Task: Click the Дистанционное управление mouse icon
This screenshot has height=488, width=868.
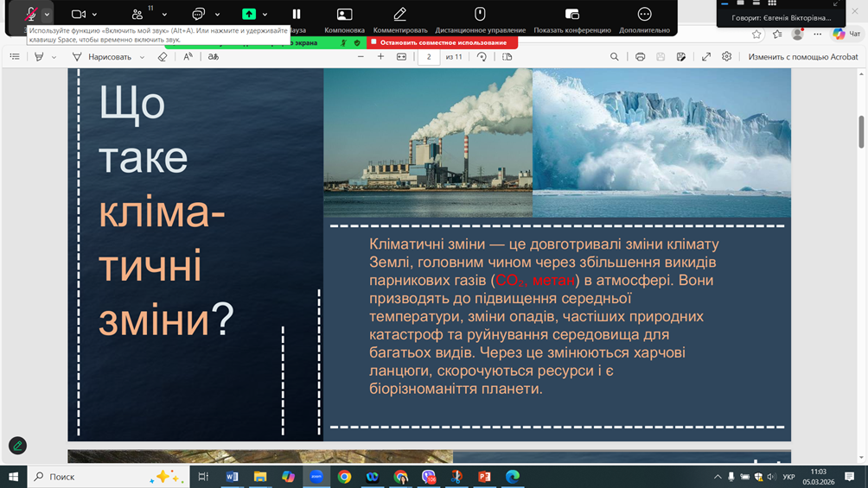Action: coord(480,14)
